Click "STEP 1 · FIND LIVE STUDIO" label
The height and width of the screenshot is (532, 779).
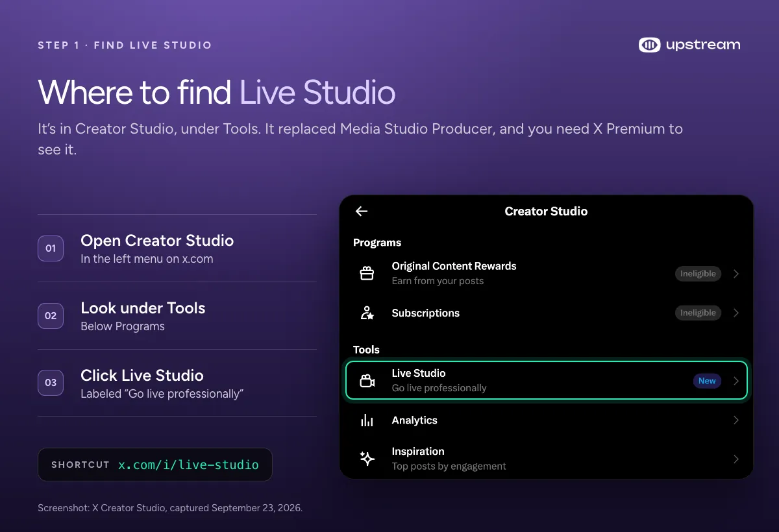125,45
